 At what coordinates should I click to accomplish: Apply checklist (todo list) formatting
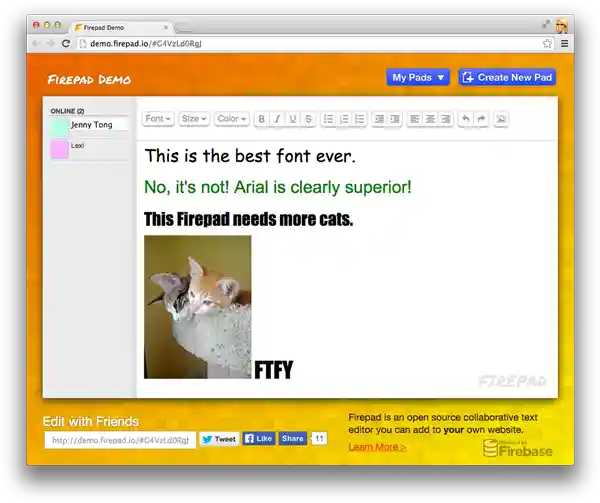[x=360, y=119]
